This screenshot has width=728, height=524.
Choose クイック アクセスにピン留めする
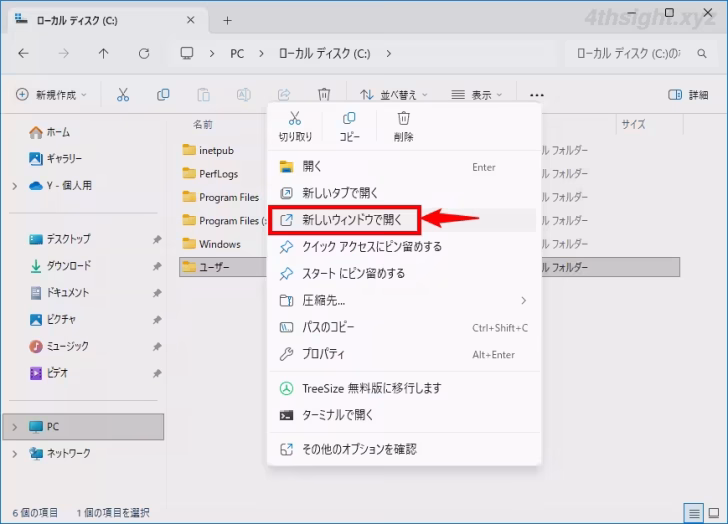pyautogui.click(x=402, y=247)
